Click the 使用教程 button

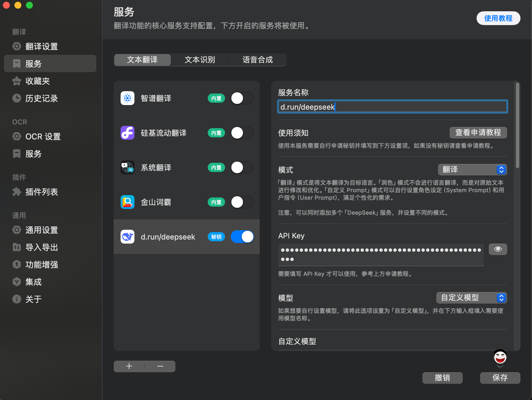498,18
